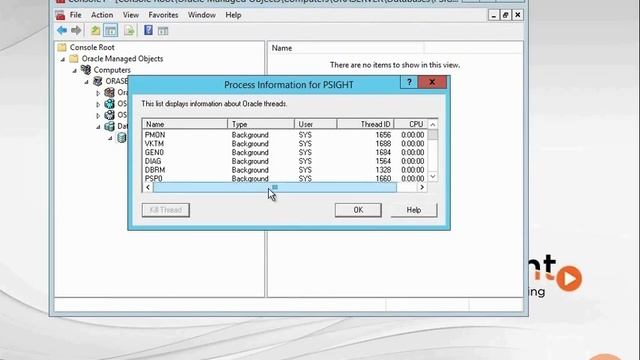
Task: Sort threads by the Name column header
Action: tap(185, 124)
